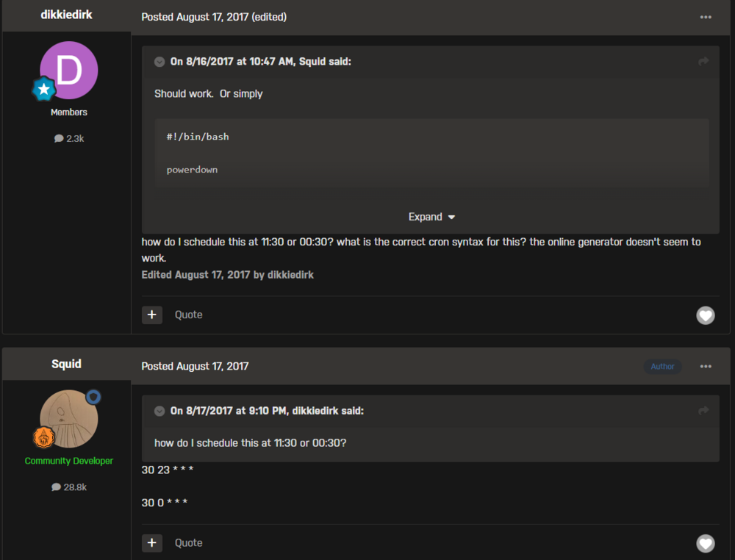Open dikkiedirk's purple avatar
The width and height of the screenshot is (735, 560).
pos(69,71)
